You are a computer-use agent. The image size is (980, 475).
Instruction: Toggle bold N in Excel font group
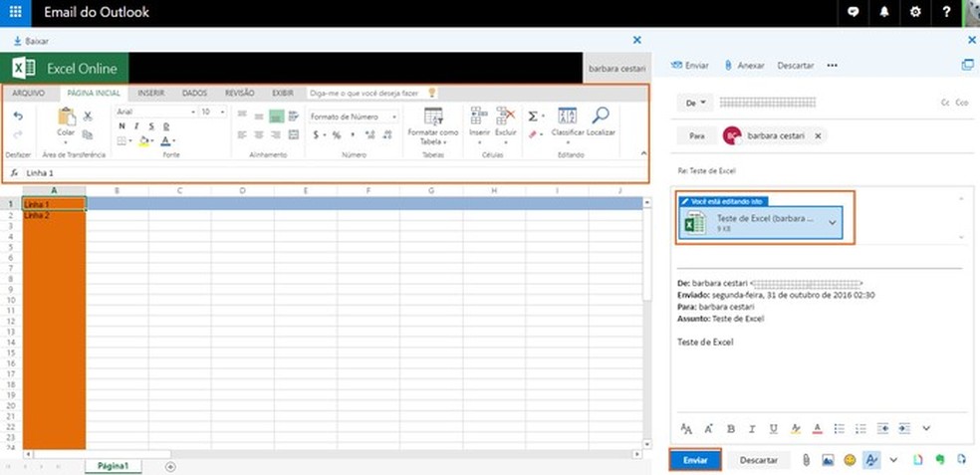(x=122, y=126)
